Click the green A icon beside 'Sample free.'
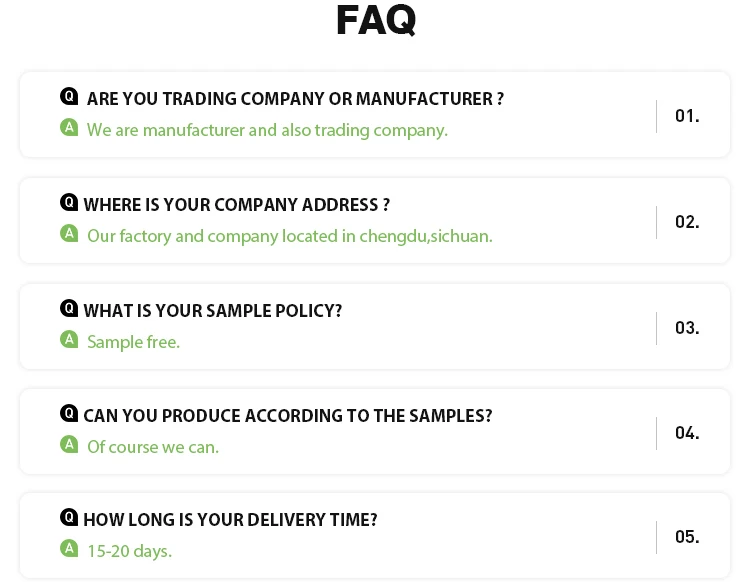This screenshot has height=582, width=750. 69,339
